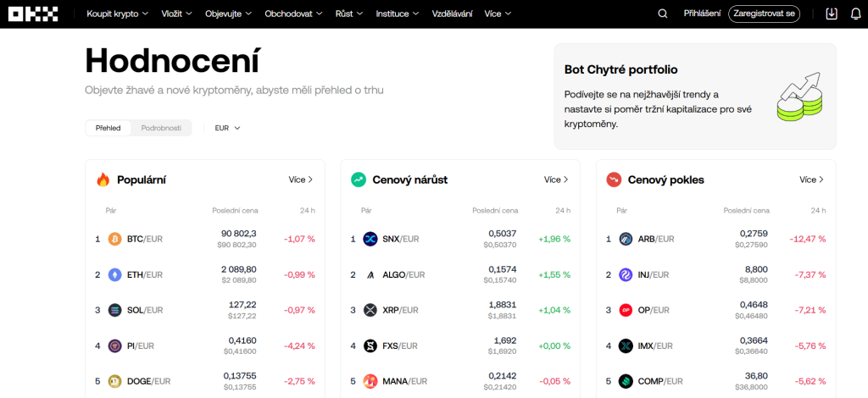Click the download app icon
868x398 pixels.
click(831, 14)
